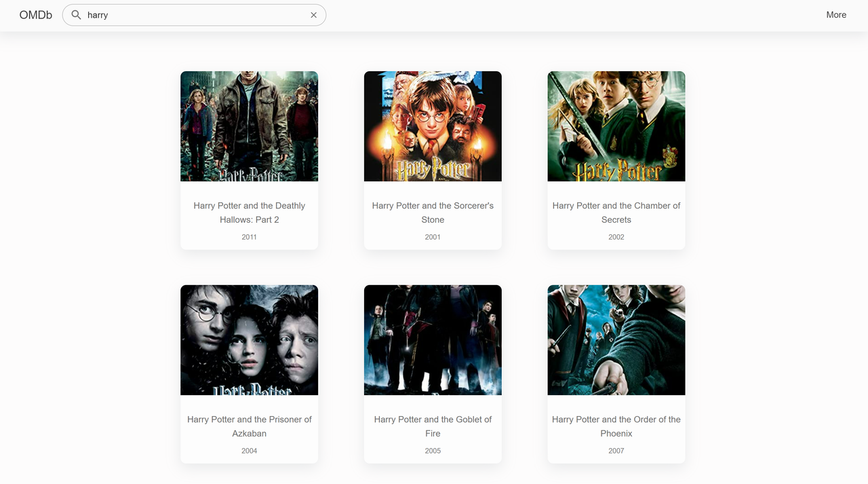Click the magnifier search icon

pos(77,15)
